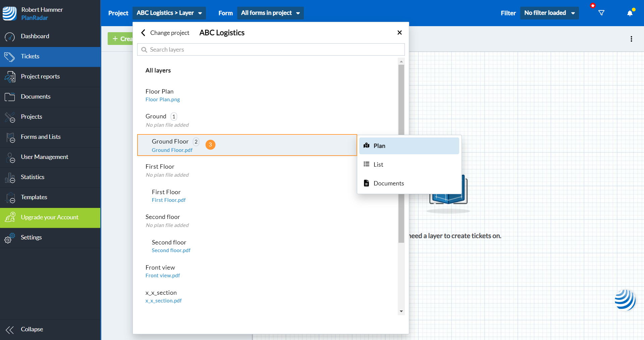644x340 pixels.
Task: Click the Statistics chart icon
Action: click(x=10, y=177)
